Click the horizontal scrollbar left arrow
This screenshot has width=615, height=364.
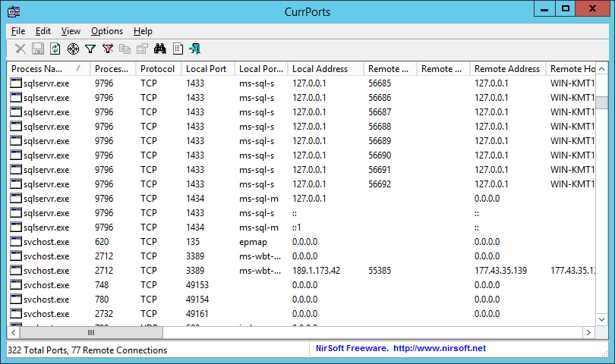click(14, 332)
